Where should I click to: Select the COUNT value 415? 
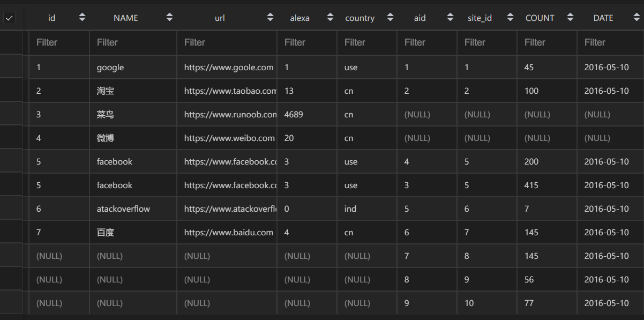(547, 185)
